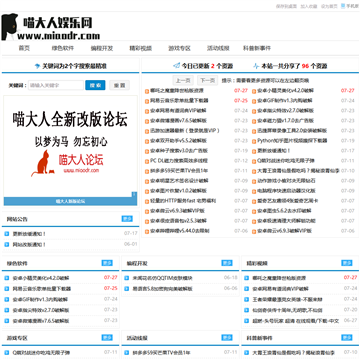Click blue icon beside 网站改版通知 in 网站公告
360x360 pixels.
7,244
